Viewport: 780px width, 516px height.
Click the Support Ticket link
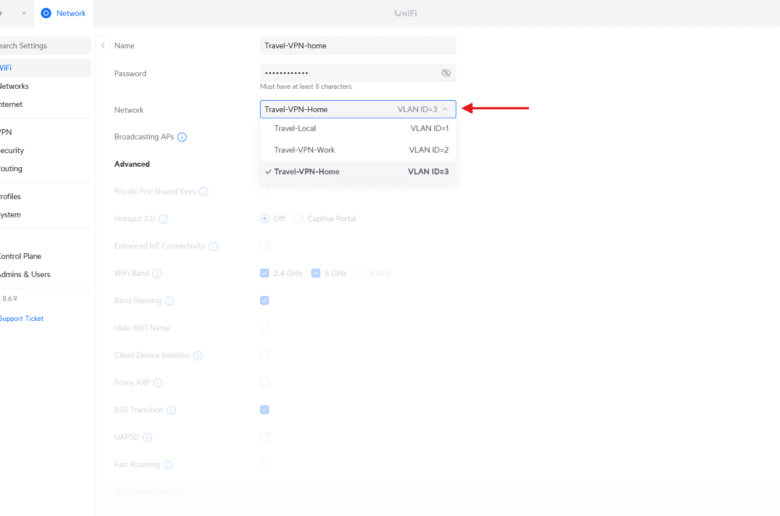22,318
